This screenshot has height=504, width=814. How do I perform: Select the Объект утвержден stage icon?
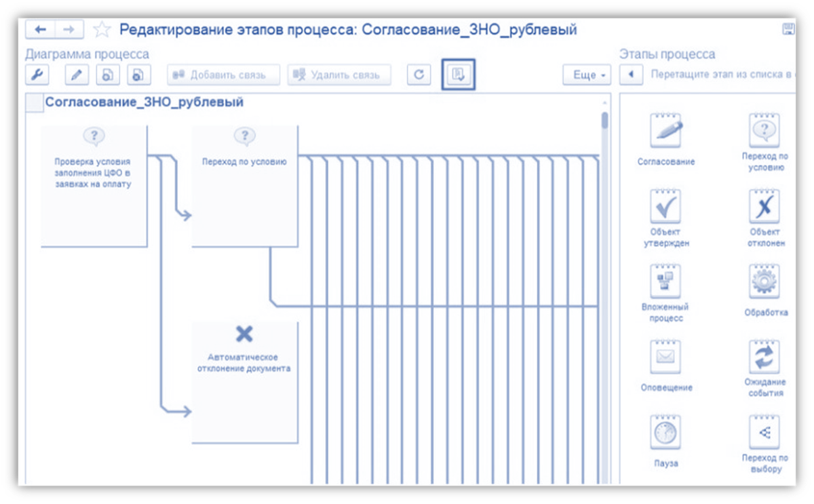(665, 206)
